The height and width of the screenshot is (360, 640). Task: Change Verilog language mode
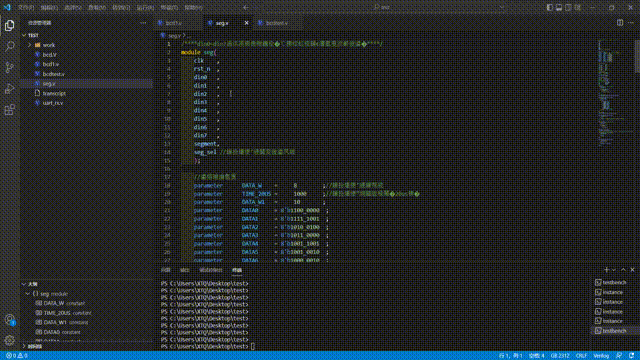coord(601,356)
